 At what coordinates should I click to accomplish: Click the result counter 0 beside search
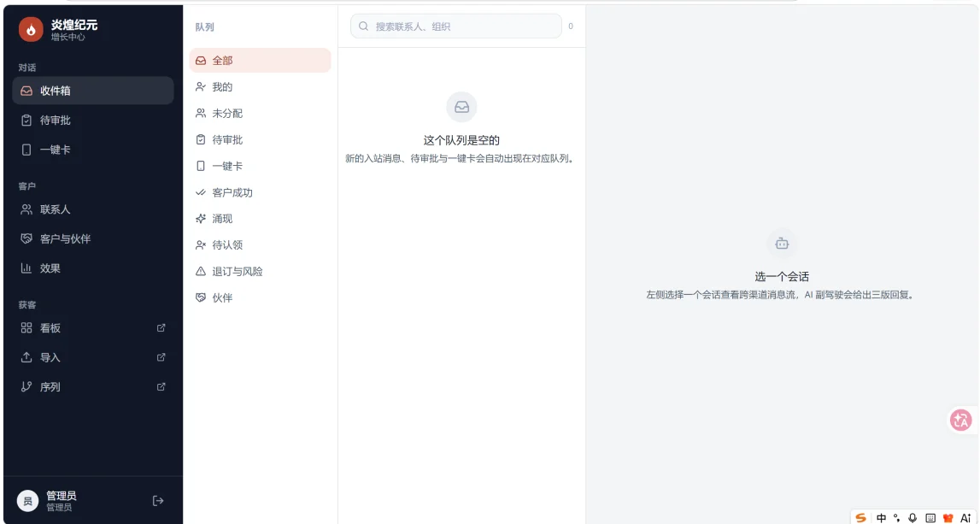tap(571, 26)
